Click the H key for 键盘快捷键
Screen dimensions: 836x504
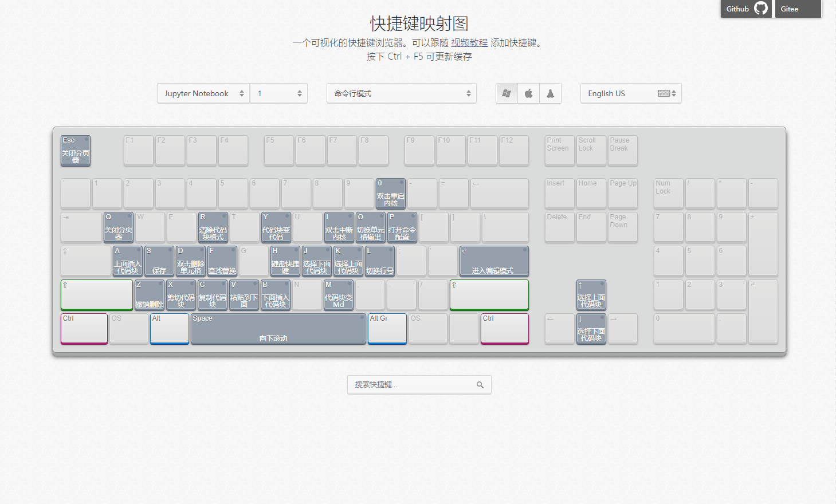tap(285, 261)
